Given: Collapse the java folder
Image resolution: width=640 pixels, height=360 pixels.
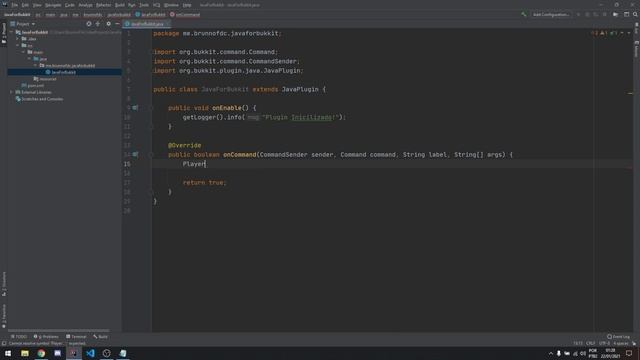Looking at the screenshot, I should click(x=30, y=59).
